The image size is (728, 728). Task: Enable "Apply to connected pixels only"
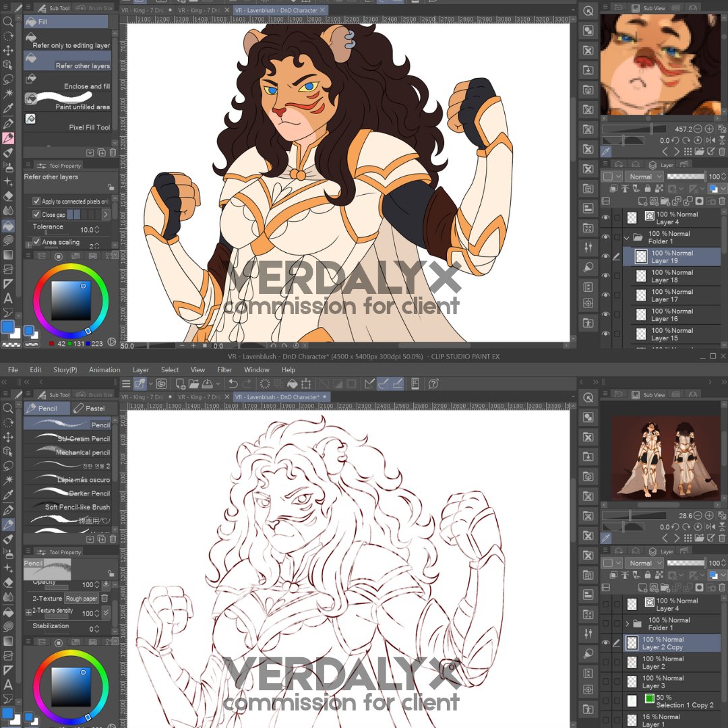37,201
